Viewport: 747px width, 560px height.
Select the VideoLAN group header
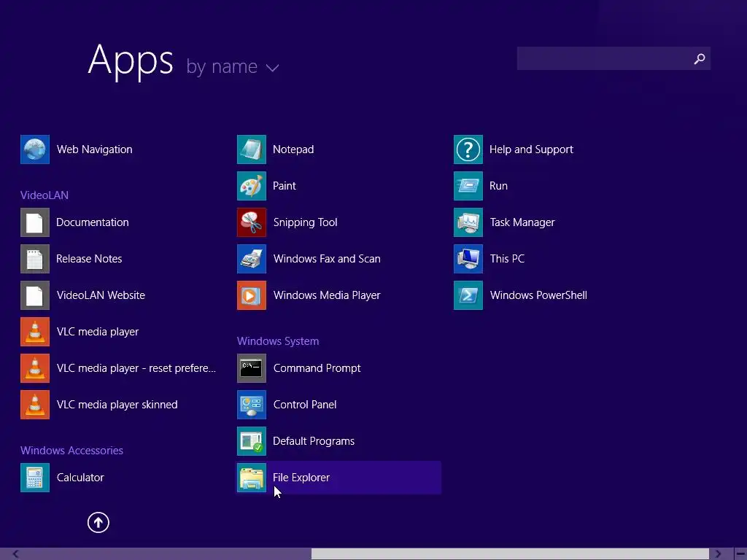tap(44, 195)
